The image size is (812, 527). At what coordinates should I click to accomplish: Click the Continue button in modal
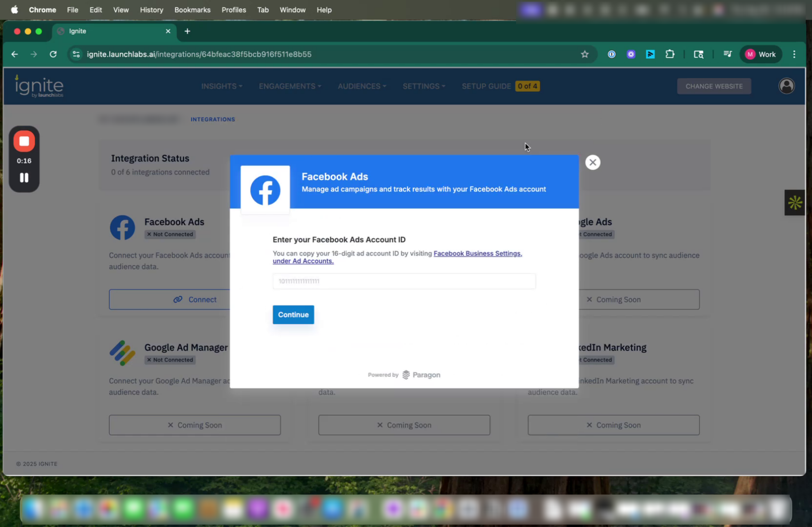(x=293, y=315)
